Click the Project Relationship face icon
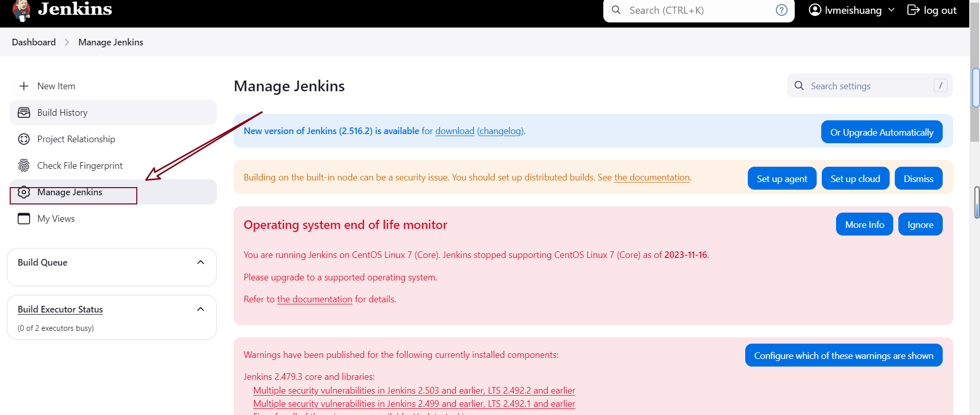The image size is (980, 415). (24, 139)
